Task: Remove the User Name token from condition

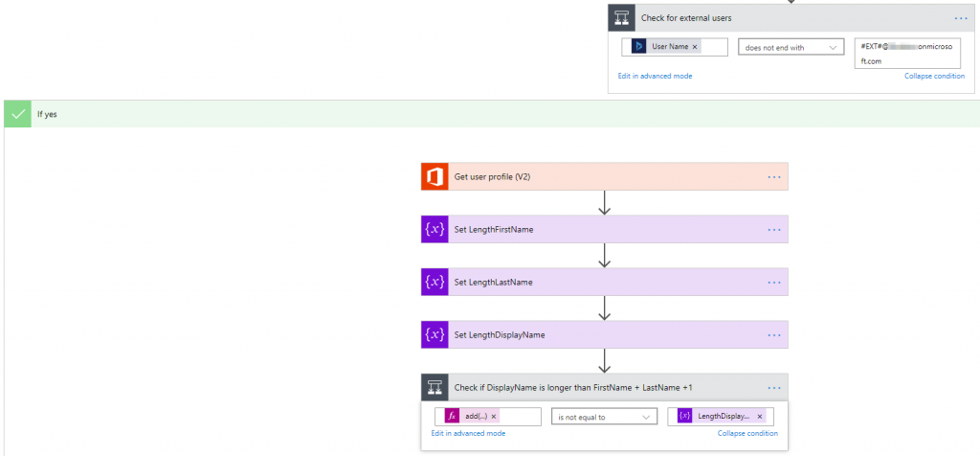Action: pos(695,47)
